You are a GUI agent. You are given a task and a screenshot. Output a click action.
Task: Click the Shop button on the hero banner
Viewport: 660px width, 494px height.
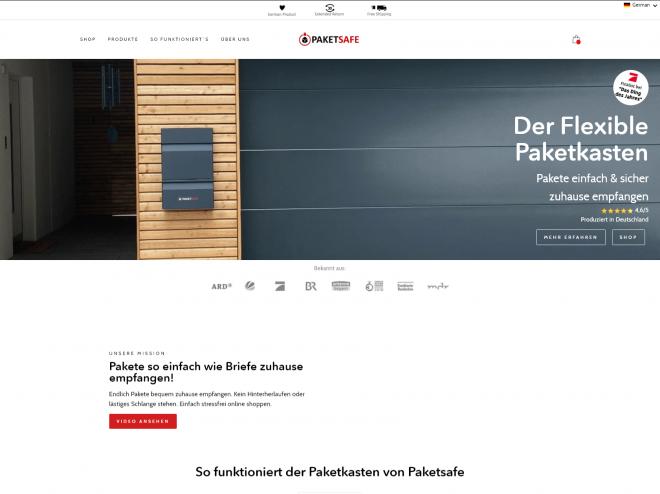coord(628,237)
